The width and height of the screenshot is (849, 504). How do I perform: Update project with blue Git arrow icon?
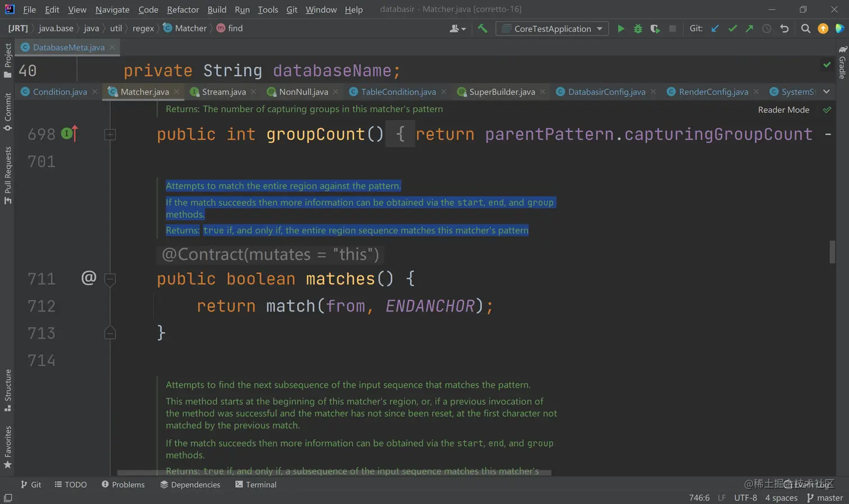click(x=715, y=29)
